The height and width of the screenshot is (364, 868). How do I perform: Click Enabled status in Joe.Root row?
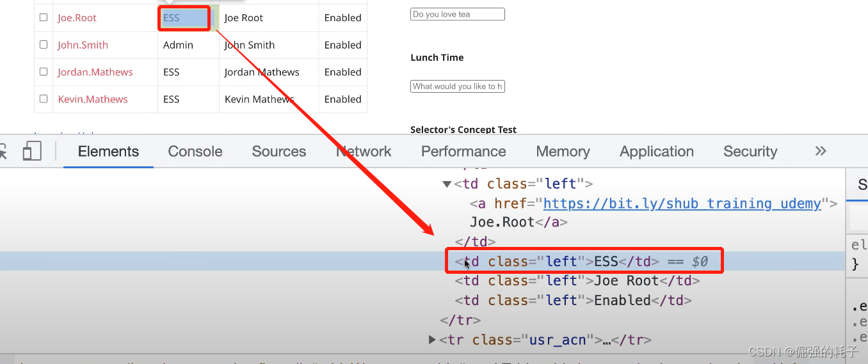tap(343, 18)
